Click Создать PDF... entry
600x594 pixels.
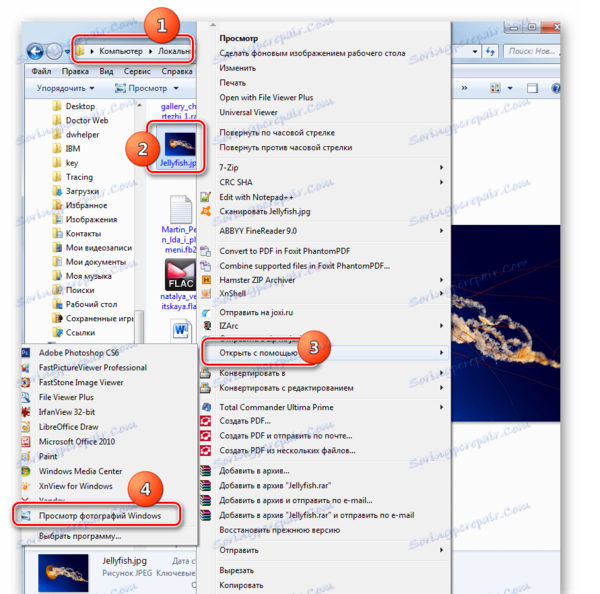245,421
